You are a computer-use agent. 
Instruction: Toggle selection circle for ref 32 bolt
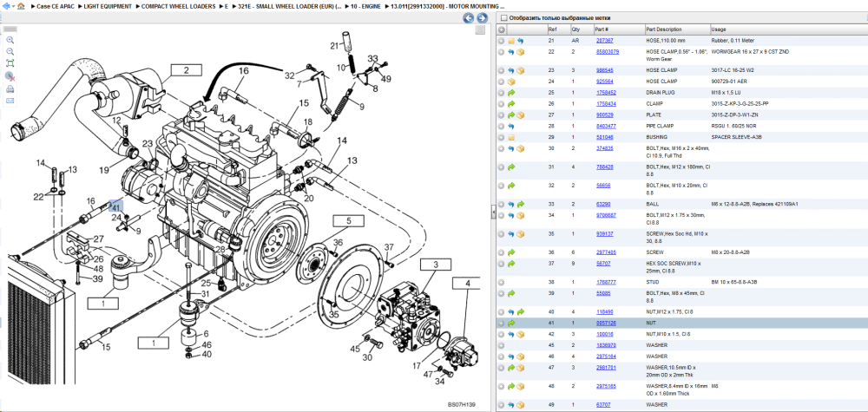(x=501, y=186)
